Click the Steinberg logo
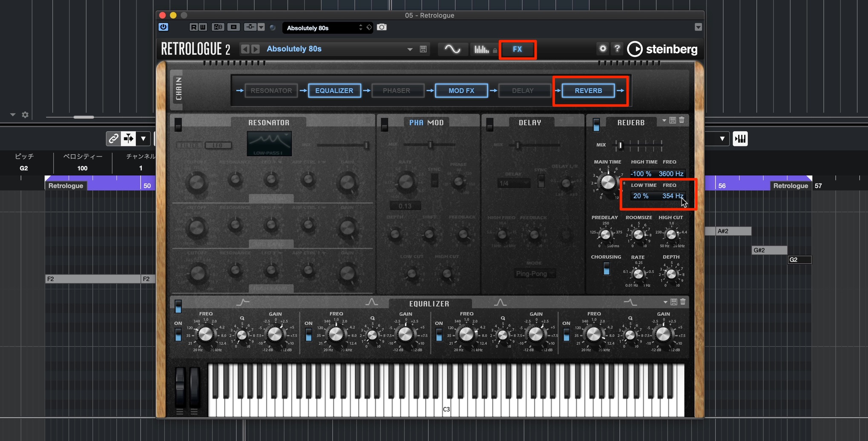Image resolution: width=868 pixels, height=441 pixels. [662, 49]
